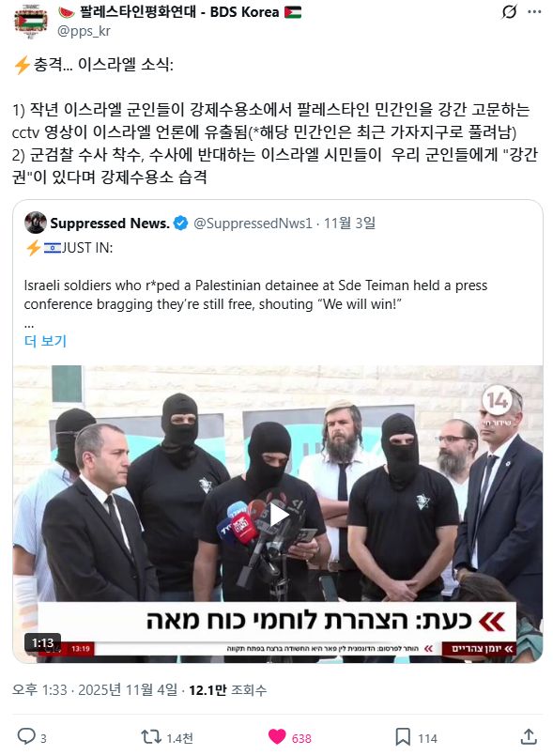The width and height of the screenshot is (553, 756).
Task: Click the Suppressed News verified badge
Action: coord(180,224)
